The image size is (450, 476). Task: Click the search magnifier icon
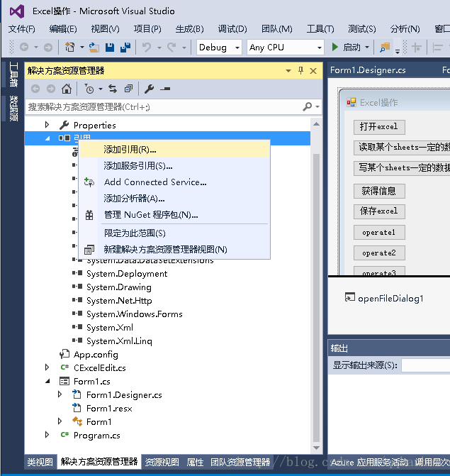click(x=307, y=106)
